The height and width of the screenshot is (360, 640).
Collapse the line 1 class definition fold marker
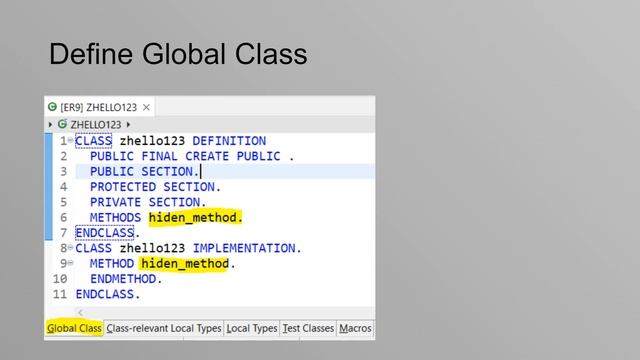[71, 140]
